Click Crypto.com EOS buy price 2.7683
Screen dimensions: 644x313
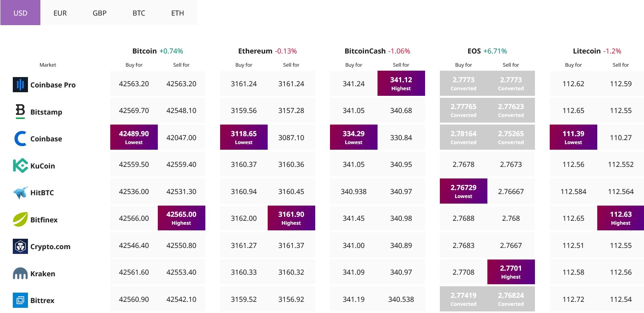tap(463, 246)
